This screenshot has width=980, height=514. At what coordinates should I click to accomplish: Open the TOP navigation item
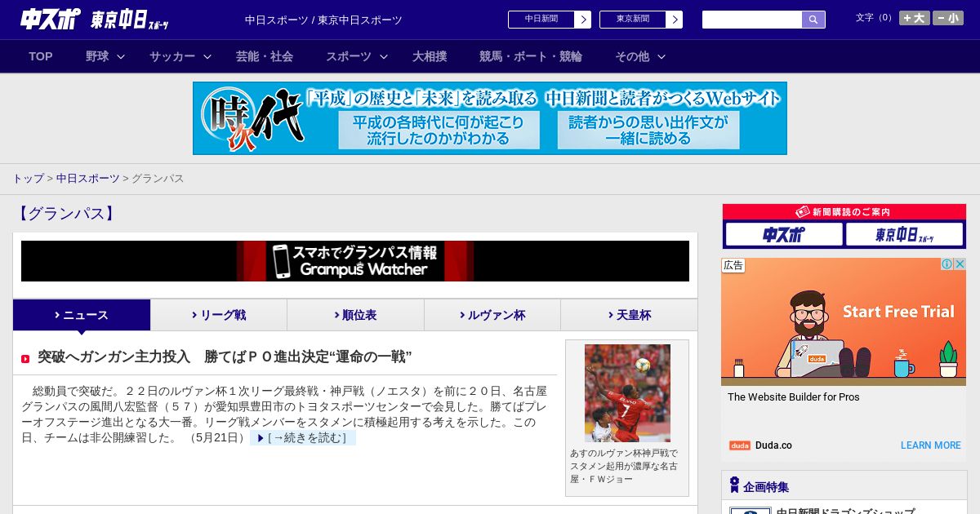pos(41,56)
